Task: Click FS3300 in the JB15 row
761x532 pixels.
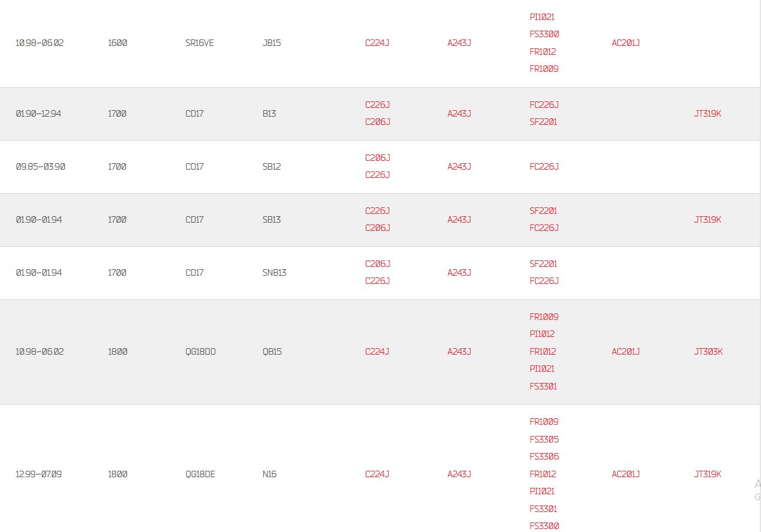Action: click(544, 34)
